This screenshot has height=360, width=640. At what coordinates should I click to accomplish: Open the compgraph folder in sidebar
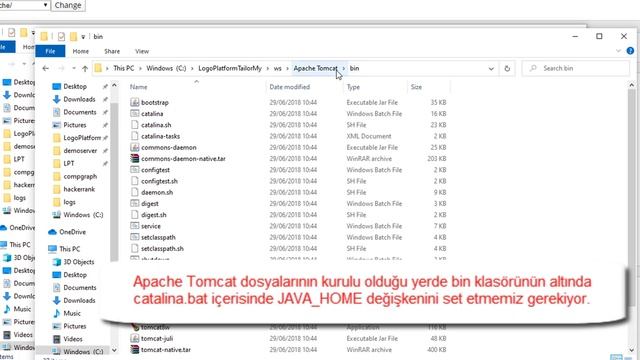coord(80,176)
